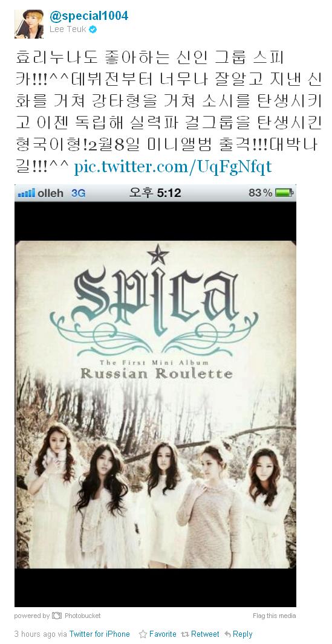This screenshot has height=644, width=332.
Task: Open the Photobucket text link
Action: [83, 616]
